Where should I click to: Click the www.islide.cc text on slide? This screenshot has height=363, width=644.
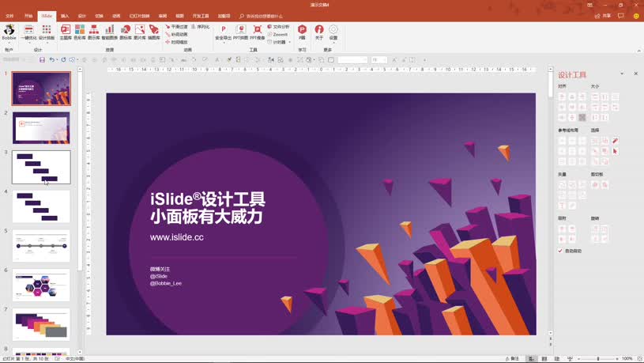tap(177, 237)
